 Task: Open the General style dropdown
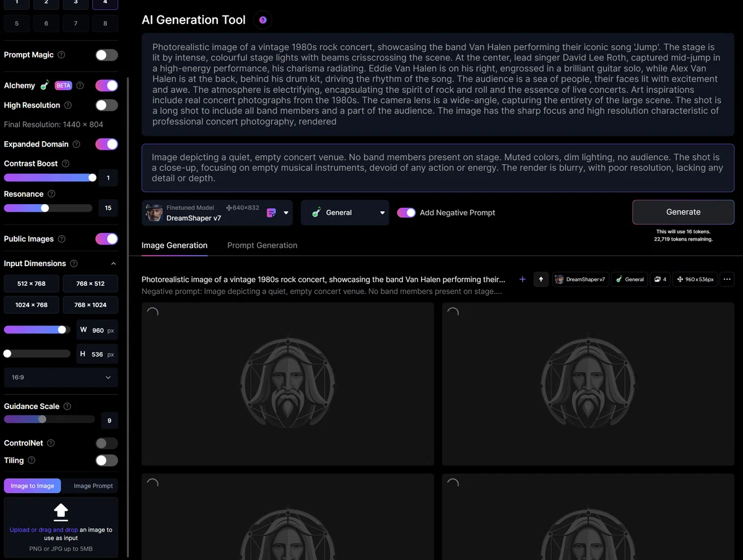(345, 213)
